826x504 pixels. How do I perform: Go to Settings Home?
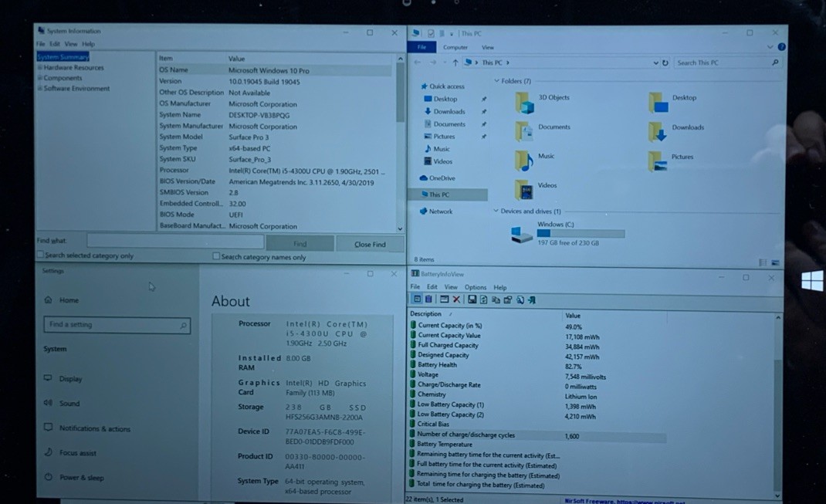[x=63, y=299]
